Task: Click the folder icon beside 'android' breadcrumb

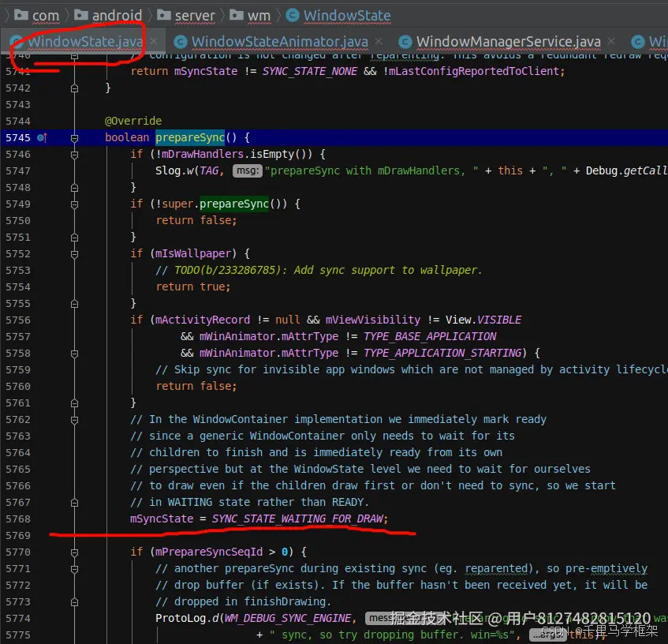Action: (x=81, y=15)
